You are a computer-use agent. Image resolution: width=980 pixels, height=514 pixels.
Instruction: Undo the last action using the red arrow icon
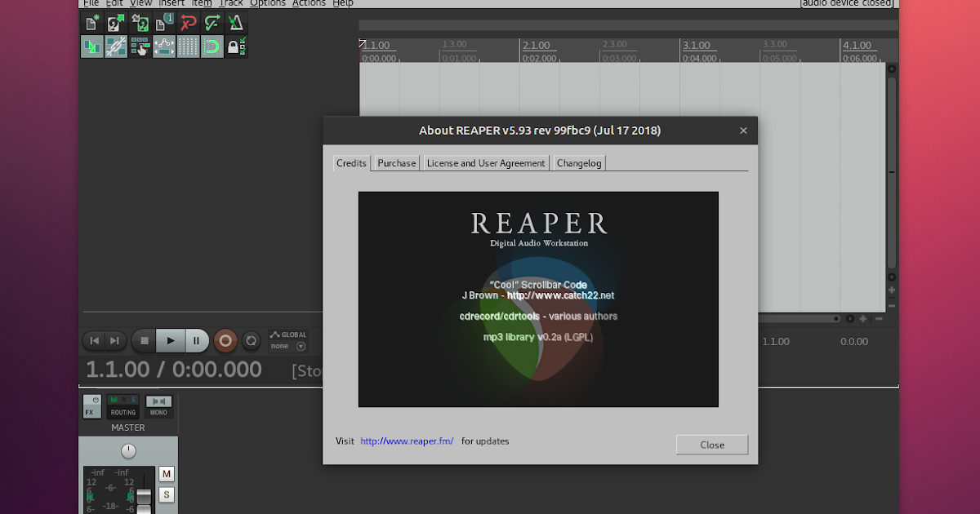[188, 23]
